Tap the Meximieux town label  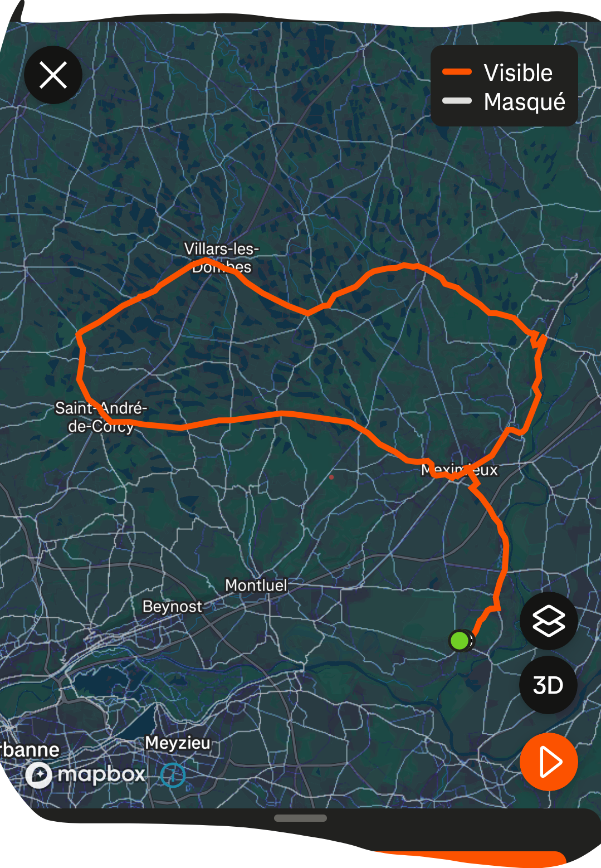pos(460,470)
